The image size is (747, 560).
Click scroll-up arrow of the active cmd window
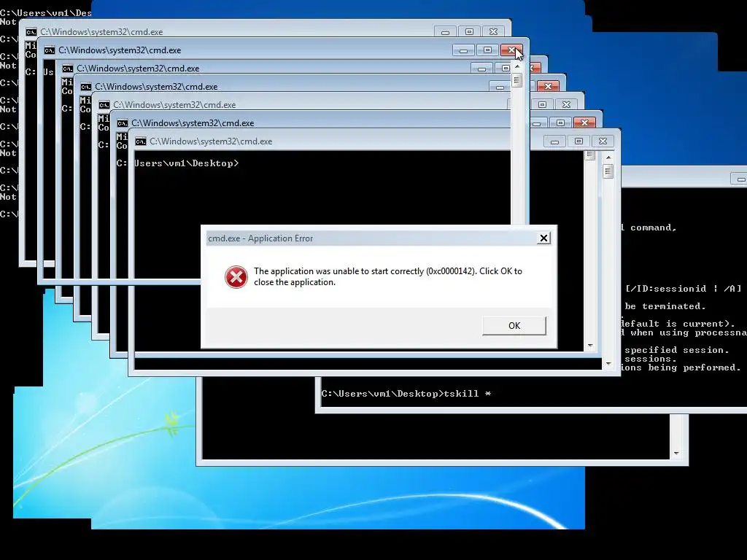[x=517, y=66]
